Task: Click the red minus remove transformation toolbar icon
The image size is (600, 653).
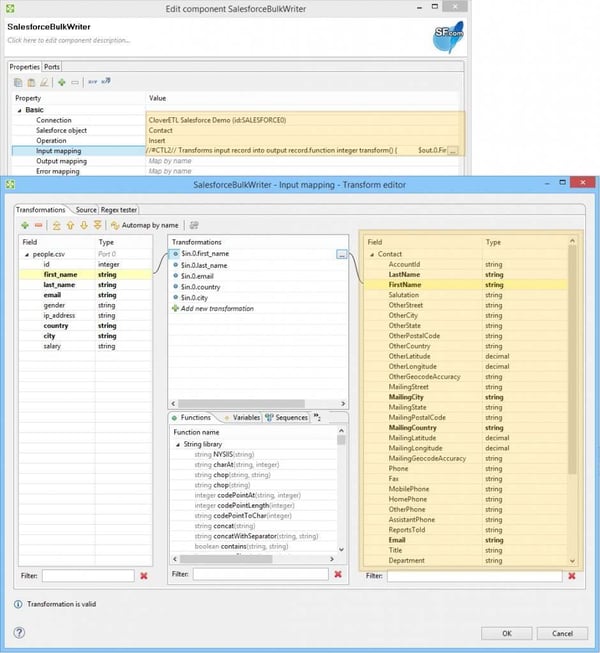Action: [38, 225]
